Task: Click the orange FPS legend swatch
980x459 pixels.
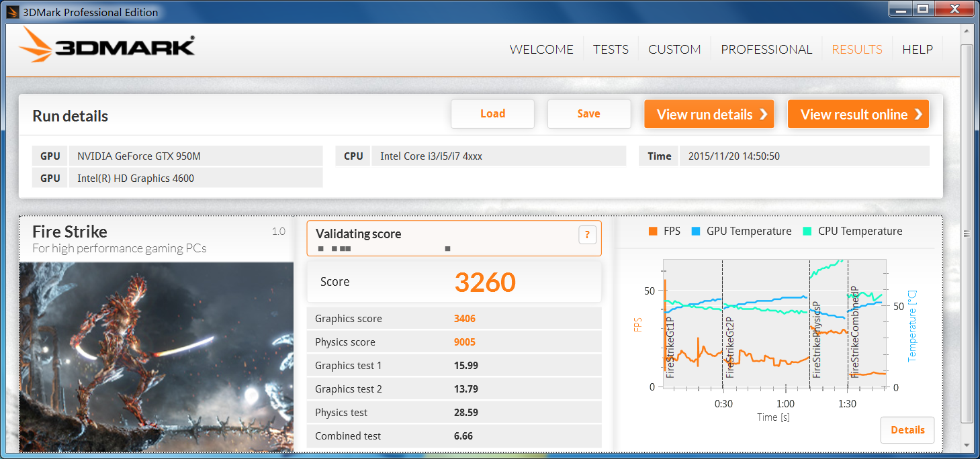Action: (653, 231)
